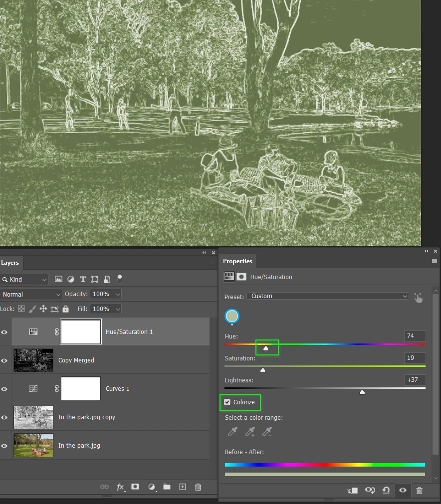Create a new layer with the plus icon
The image size is (441, 504).
(183, 487)
